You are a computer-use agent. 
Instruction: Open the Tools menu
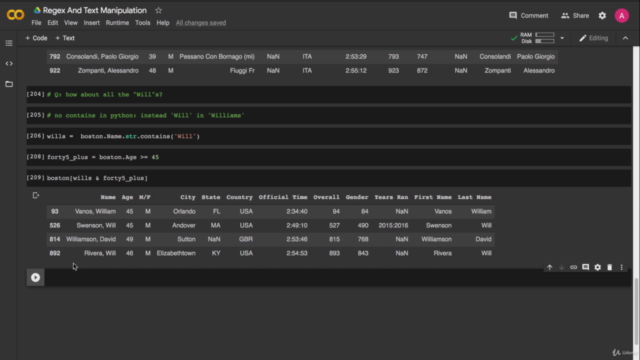click(x=142, y=23)
